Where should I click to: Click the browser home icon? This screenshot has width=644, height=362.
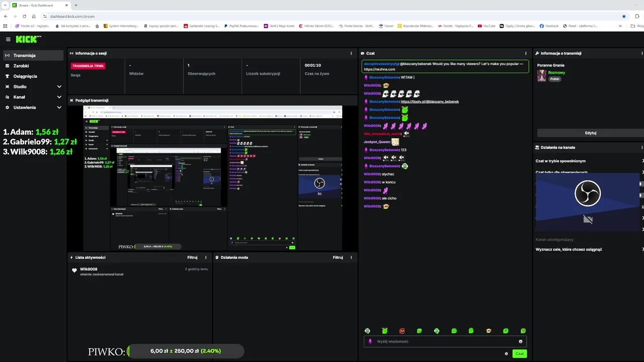pyautogui.click(x=34, y=16)
